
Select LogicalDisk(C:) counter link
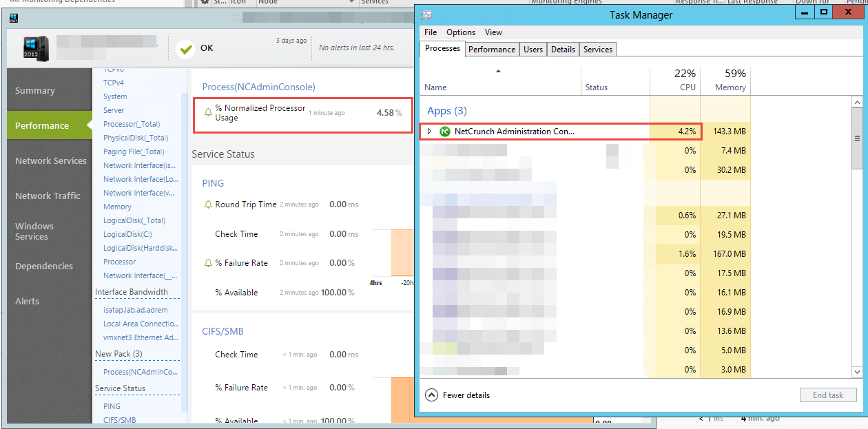coord(127,234)
